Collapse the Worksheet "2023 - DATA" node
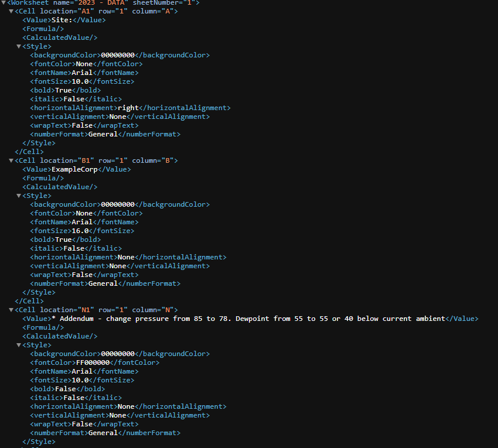The height and width of the screenshot is (448, 498). tap(4, 2)
